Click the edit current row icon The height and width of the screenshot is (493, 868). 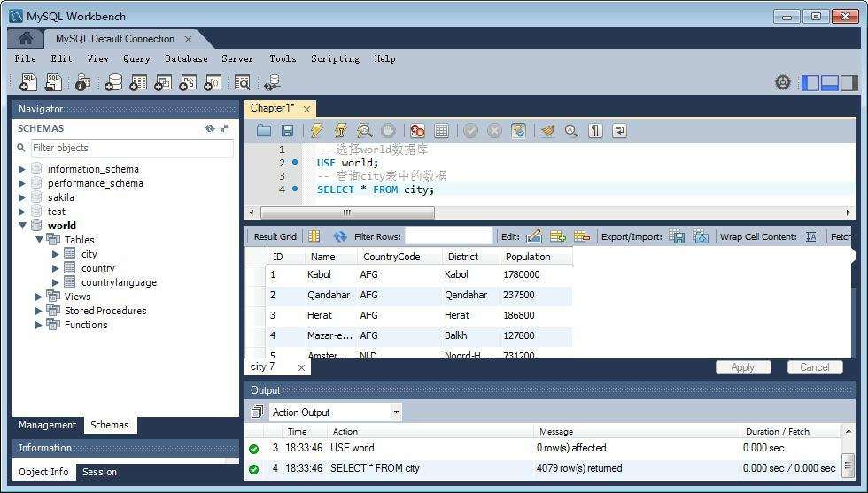(533, 236)
